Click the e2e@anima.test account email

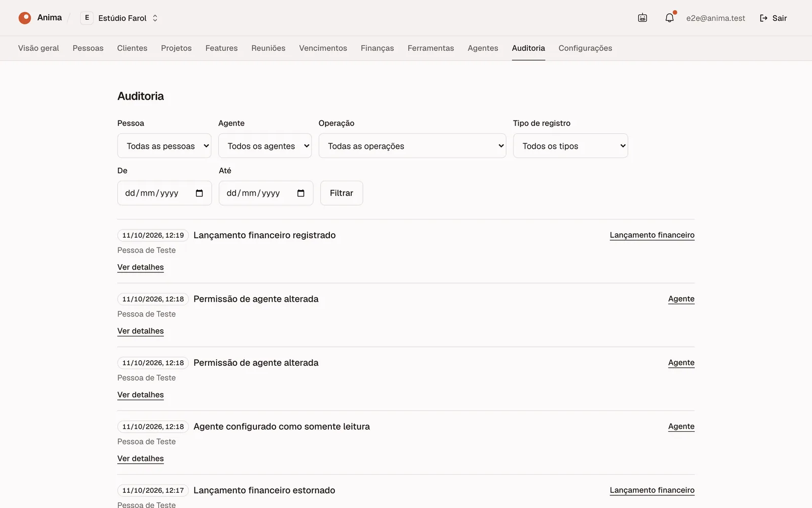tap(716, 18)
